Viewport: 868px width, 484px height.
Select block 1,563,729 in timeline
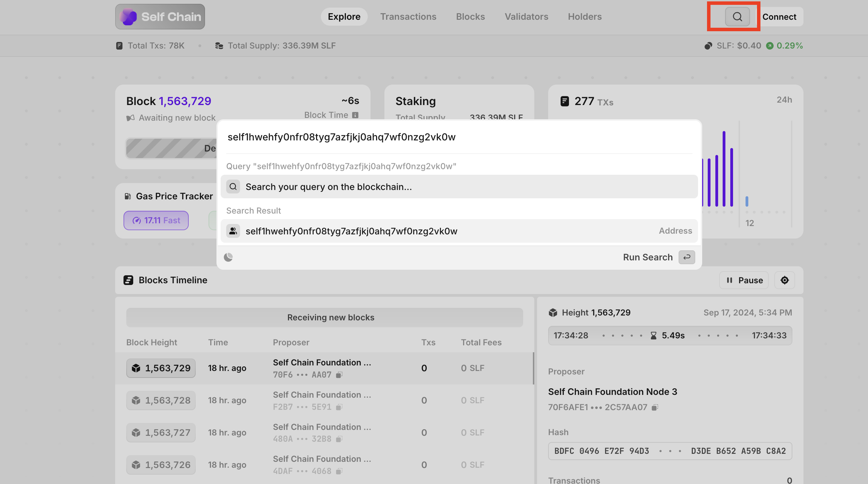[161, 368]
